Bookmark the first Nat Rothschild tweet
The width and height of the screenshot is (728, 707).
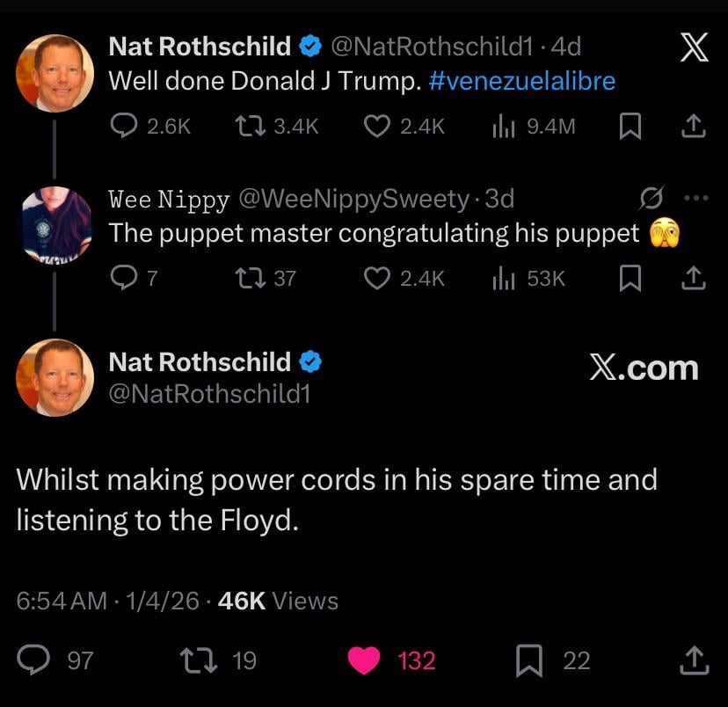click(x=630, y=127)
